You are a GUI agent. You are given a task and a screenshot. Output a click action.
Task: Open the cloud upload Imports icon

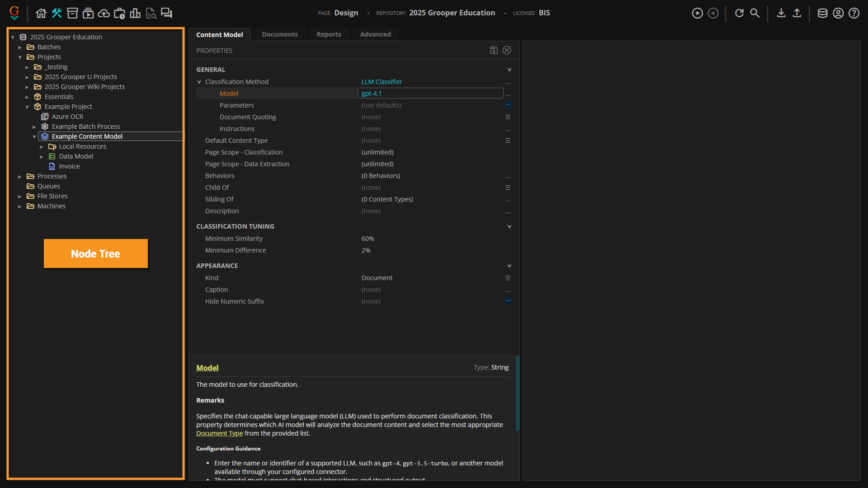pyautogui.click(x=104, y=13)
